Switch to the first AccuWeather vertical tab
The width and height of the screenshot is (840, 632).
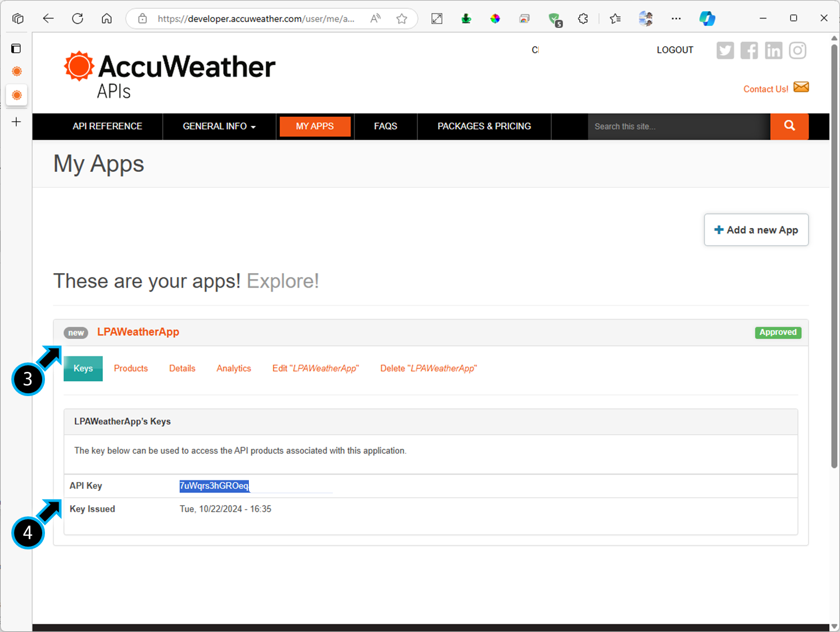(x=17, y=71)
